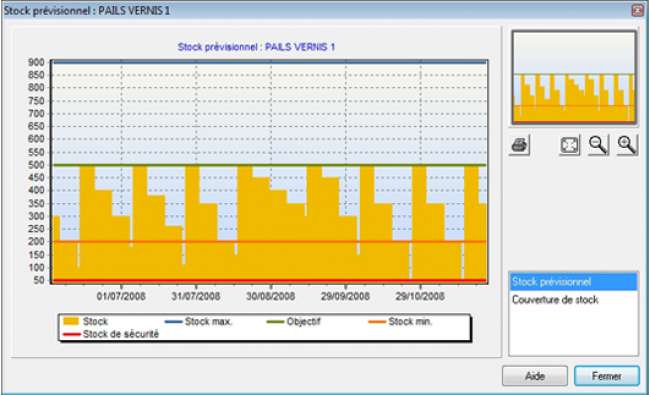
Task: Close the Stock prévisionnel window
Action: click(x=638, y=10)
